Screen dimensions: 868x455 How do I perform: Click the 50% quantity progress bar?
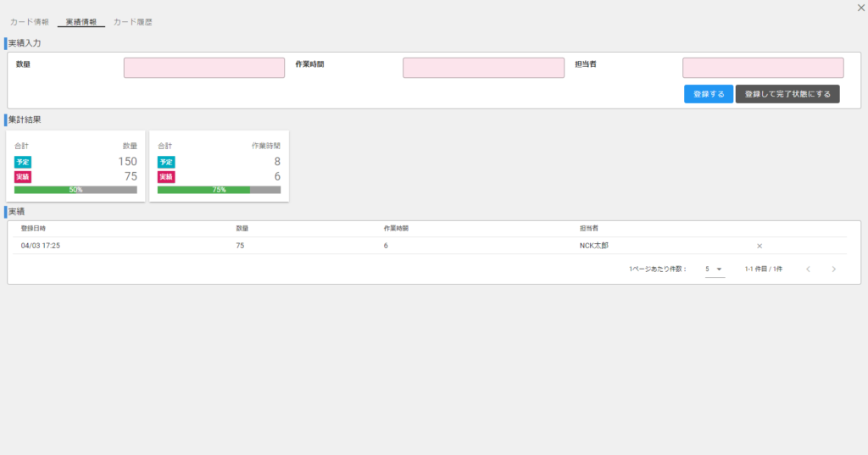(75, 190)
